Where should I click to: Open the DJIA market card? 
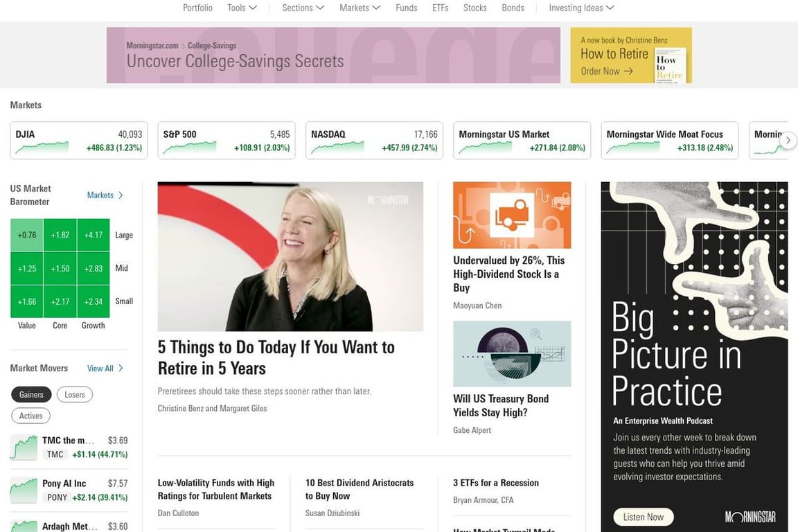pyautogui.click(x=79, y=141)
